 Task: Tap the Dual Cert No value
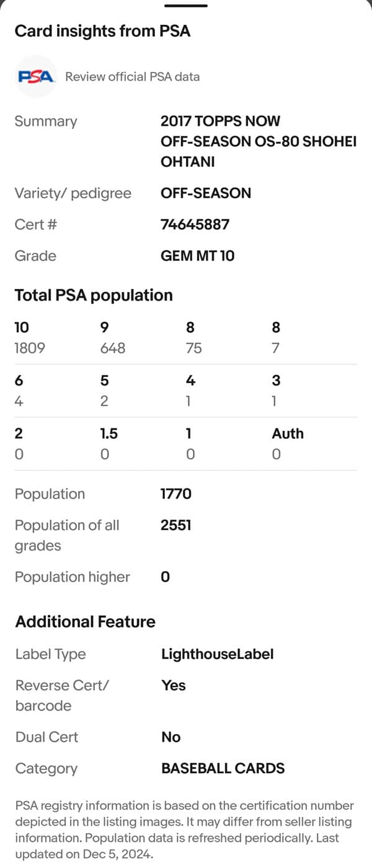(170, 737)
